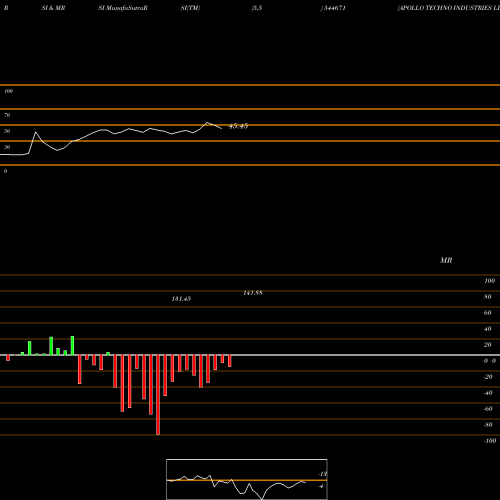Click the 'SI MunafaSutraR' header label
This screenshot has height=500, width=500.
123,8
